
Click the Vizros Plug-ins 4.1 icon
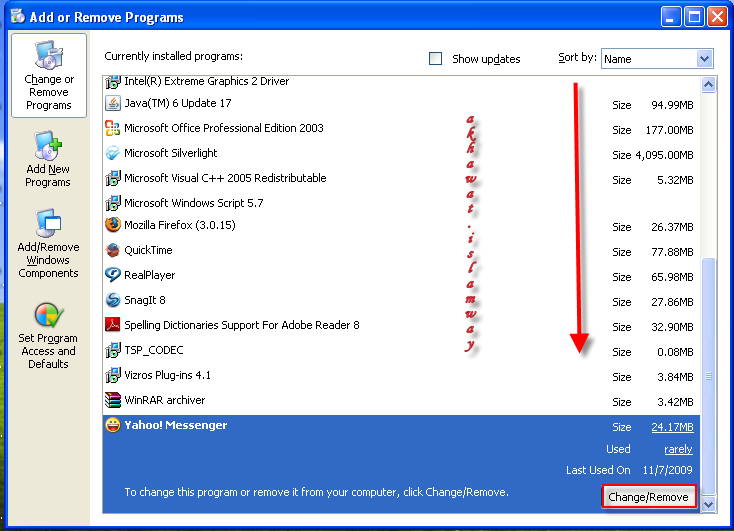click(113, 375)
